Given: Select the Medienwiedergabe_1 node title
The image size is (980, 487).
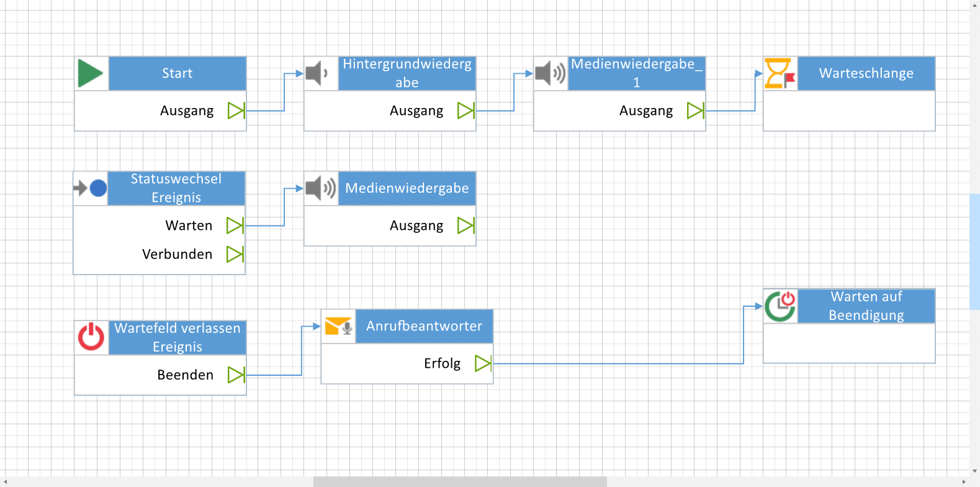Looking at the screenshot, I should point(637,73).
